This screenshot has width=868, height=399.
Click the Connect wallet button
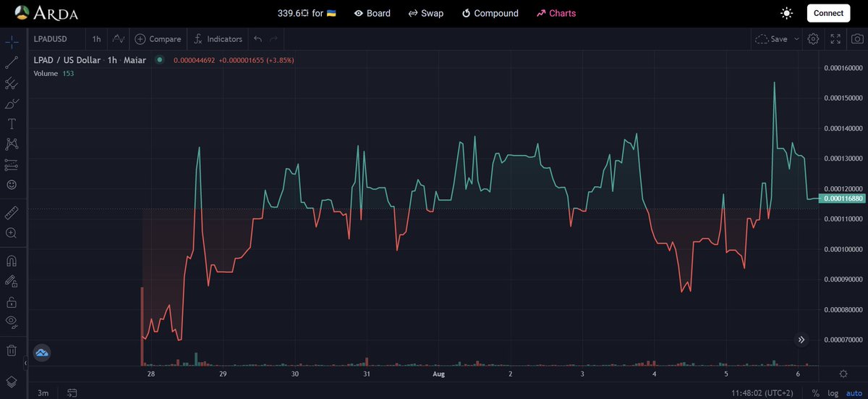(x=828, y=13)
